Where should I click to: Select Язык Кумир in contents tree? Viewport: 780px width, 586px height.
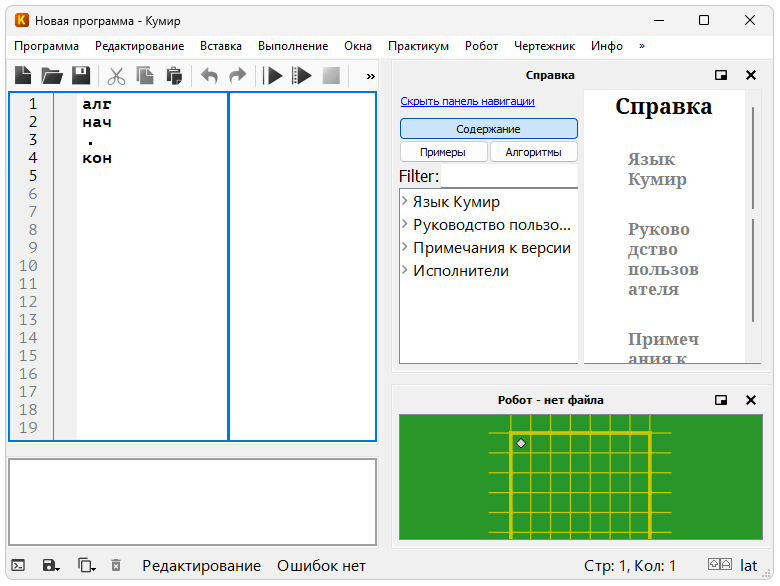[456, 201]
